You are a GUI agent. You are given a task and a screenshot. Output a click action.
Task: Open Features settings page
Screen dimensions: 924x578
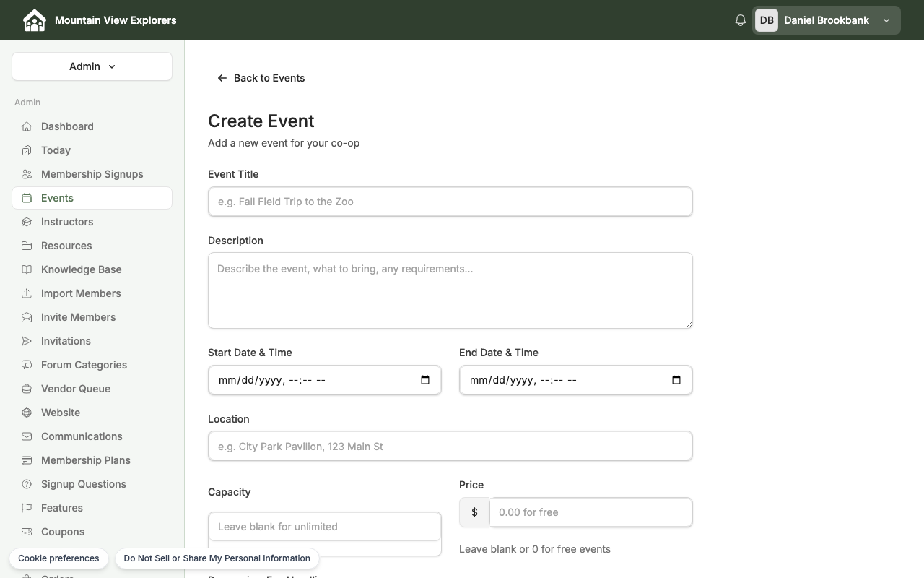click(x=92, y=508)
